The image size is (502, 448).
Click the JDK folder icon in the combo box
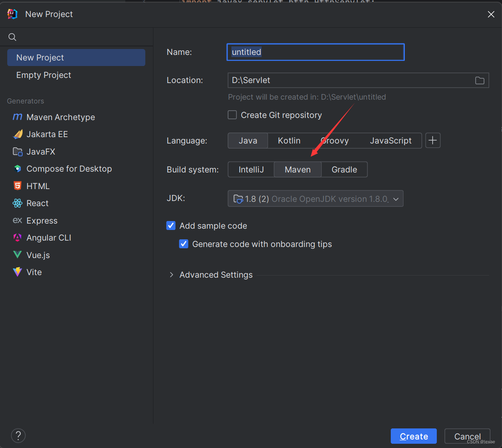pos(238,199)
